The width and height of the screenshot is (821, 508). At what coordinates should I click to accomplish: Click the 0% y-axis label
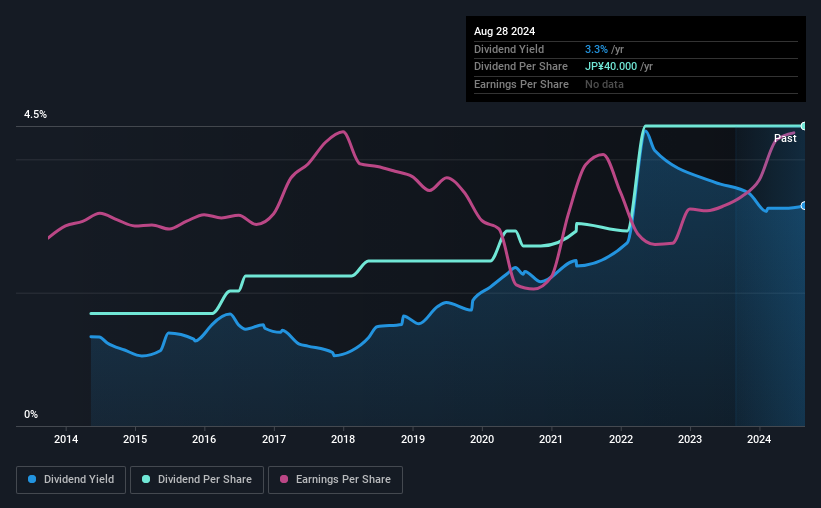tap(31, 414)
